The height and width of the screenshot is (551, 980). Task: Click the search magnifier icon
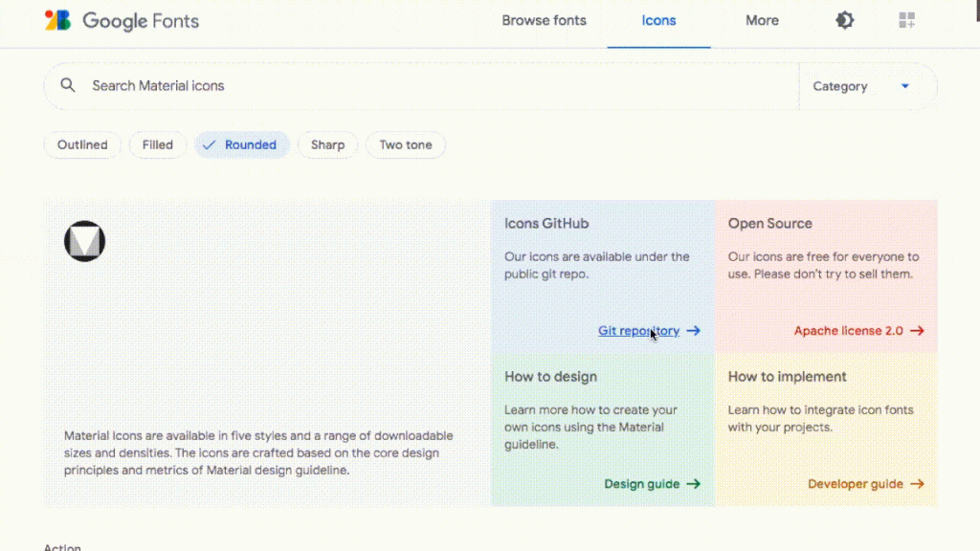(68, 85)
